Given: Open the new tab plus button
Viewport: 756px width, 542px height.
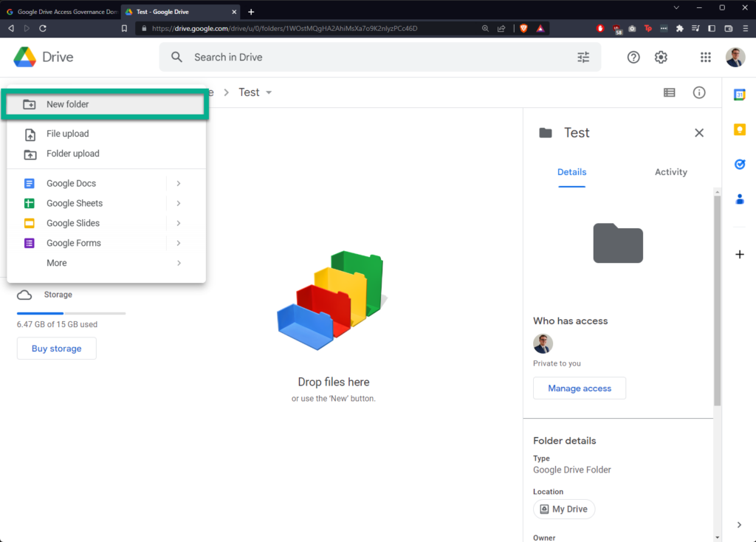Looking at the screenshot, I should (251, 12).
